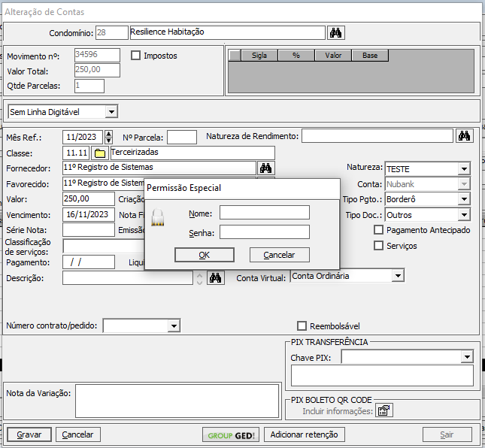
Task: Click Descrição search binoculars icon
Action: coord(215,277)
